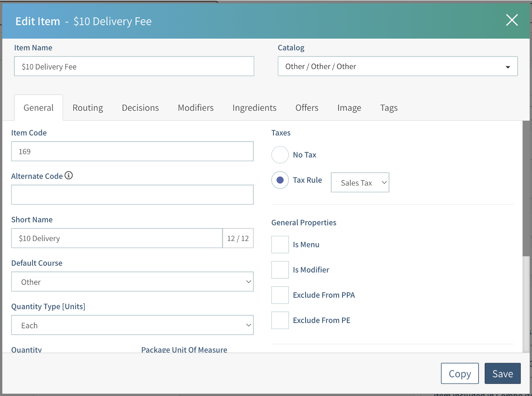
Task: Open the Catalog dropdown
Action: (397, 66)
